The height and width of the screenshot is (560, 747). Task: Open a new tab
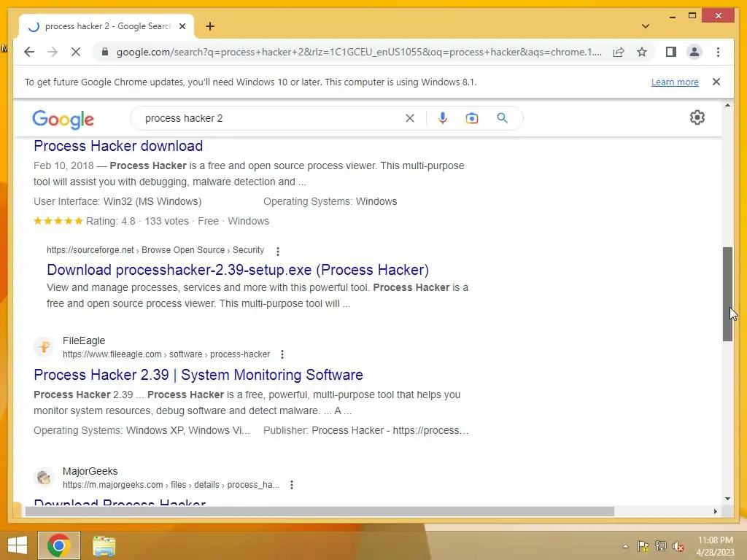click(210, 26)
